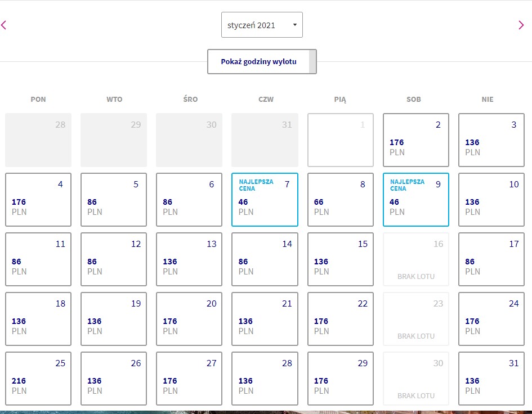The height and width of the screenshot is (414, 532).
Task: Go to previous month with left arrow
Action: click(x=4, y=25)
